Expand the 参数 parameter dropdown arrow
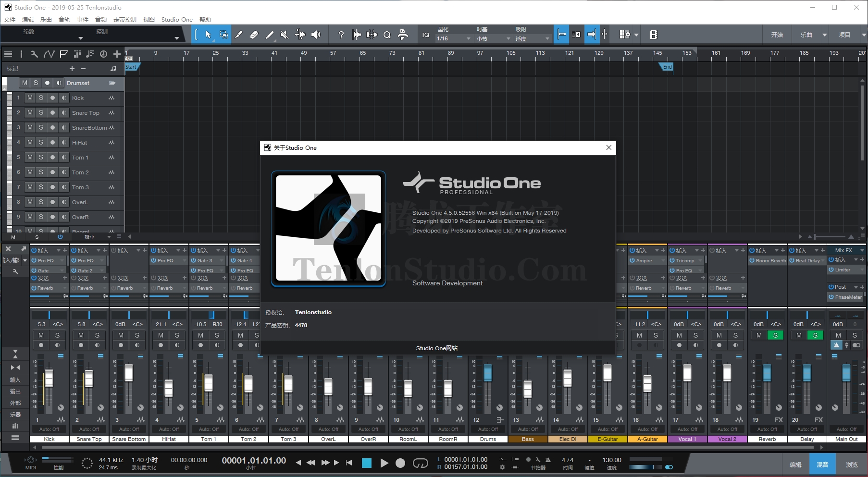868x477 pixels. (x=81, y=38)
